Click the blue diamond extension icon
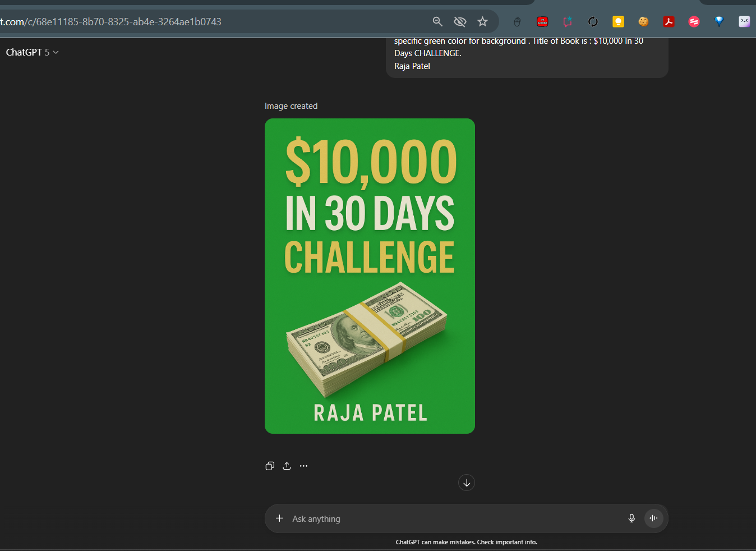This screenshot has height=551, width=756. click(x=719, y=22)
